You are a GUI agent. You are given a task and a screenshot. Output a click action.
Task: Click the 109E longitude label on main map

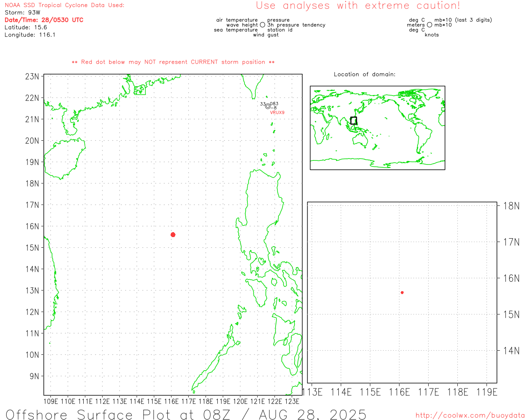pos(51,401)
